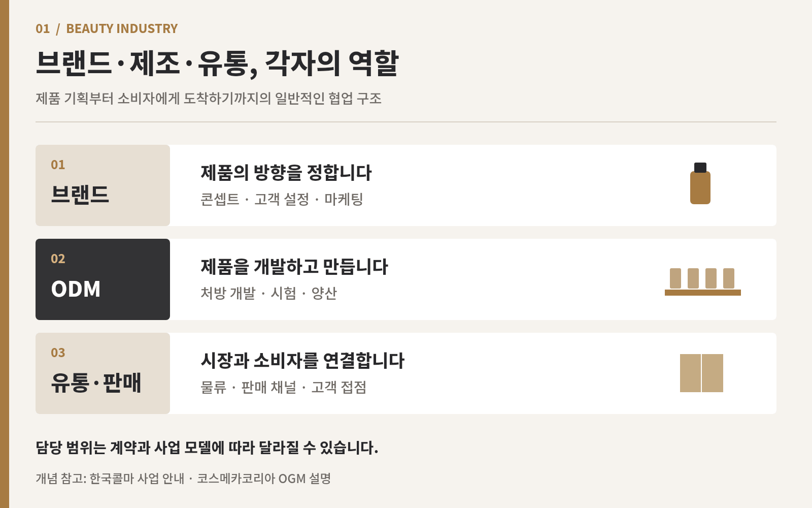Click the heading 시장과 소비자를 연결합니다
The width and height of the screenshot is (812, 508).
click(x=302, y=361)
